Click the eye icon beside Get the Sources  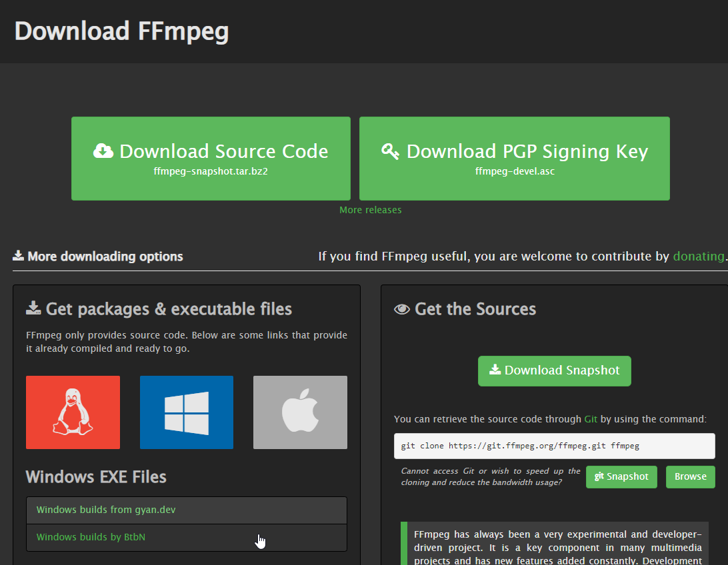(x=400, y=308)
